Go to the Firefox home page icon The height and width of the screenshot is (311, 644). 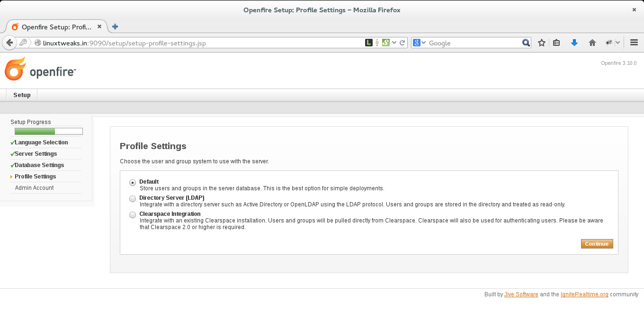click(592, 43)
